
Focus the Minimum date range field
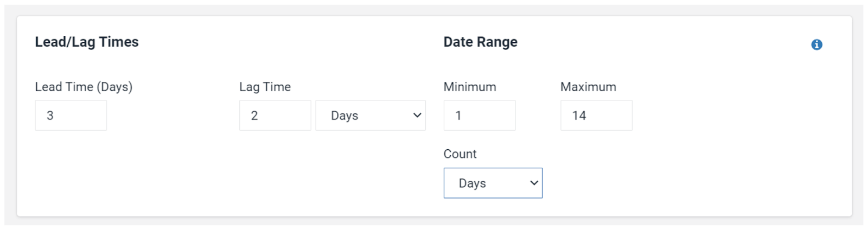tap(480, 115)
